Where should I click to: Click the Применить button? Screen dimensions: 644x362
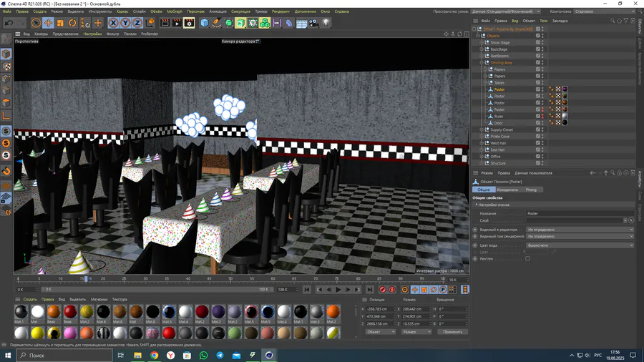point(453,332)
